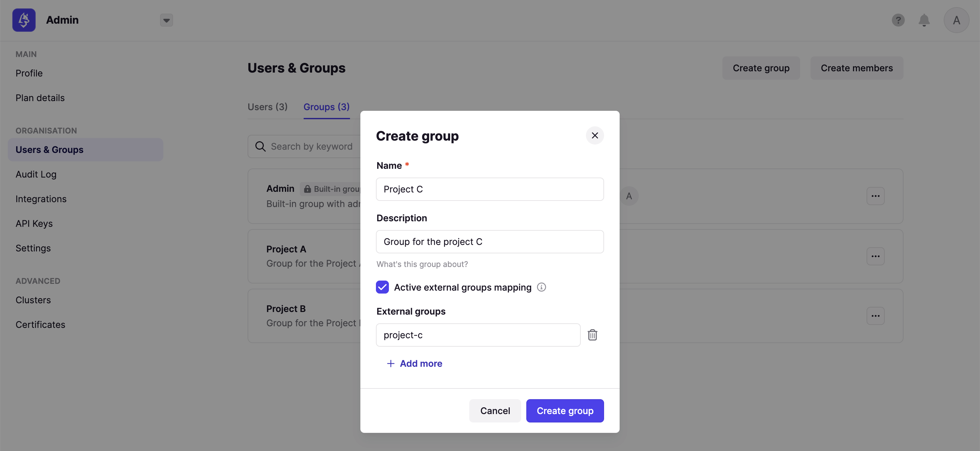Open info tooltip for external groups mapping
The image size is (980, 451).
(x=541, y=287)
